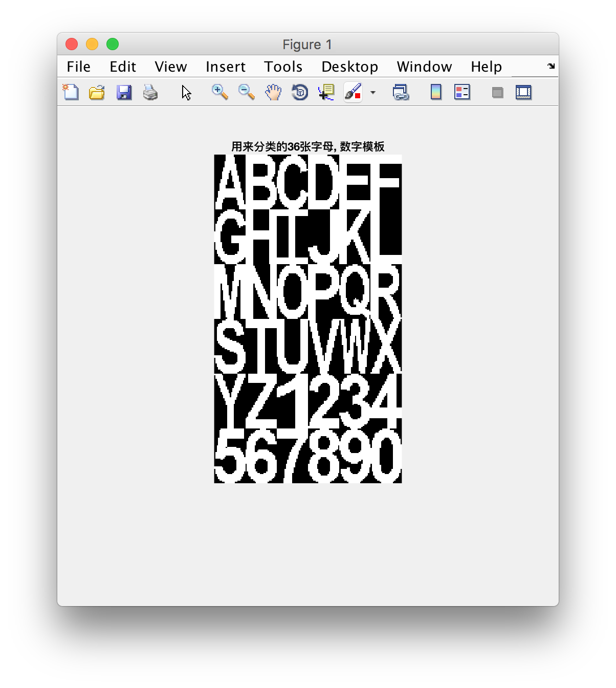The image size is (616, 688).
Task: Expand the Brush color dropdown arrow
Action: point(372,93)
